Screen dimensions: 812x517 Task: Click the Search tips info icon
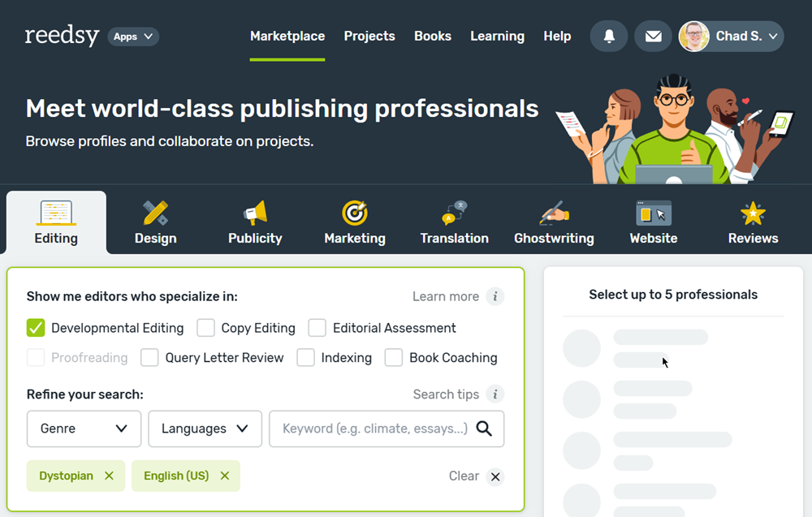(495, 394)
